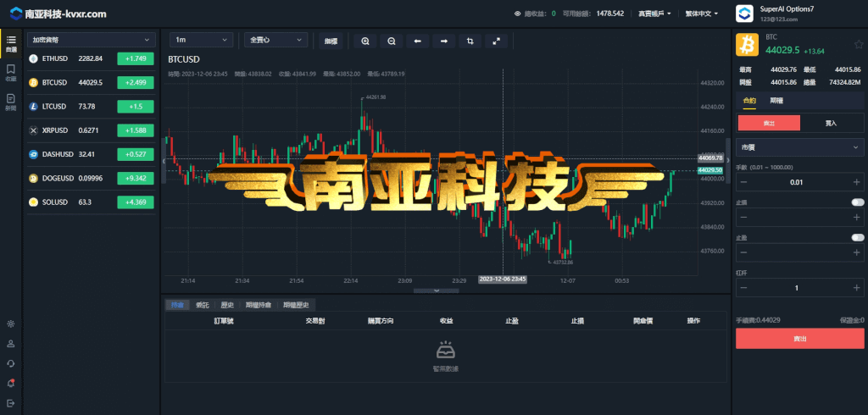Viewport: 868px width, 415px height.
Task: Enable the 止盈 take-profit switch
Action: pos(858,237)
